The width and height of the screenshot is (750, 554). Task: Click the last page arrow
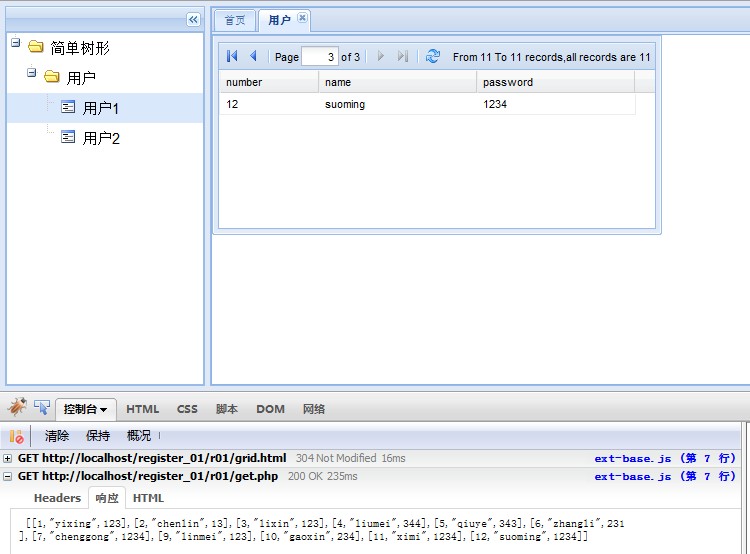403,56
